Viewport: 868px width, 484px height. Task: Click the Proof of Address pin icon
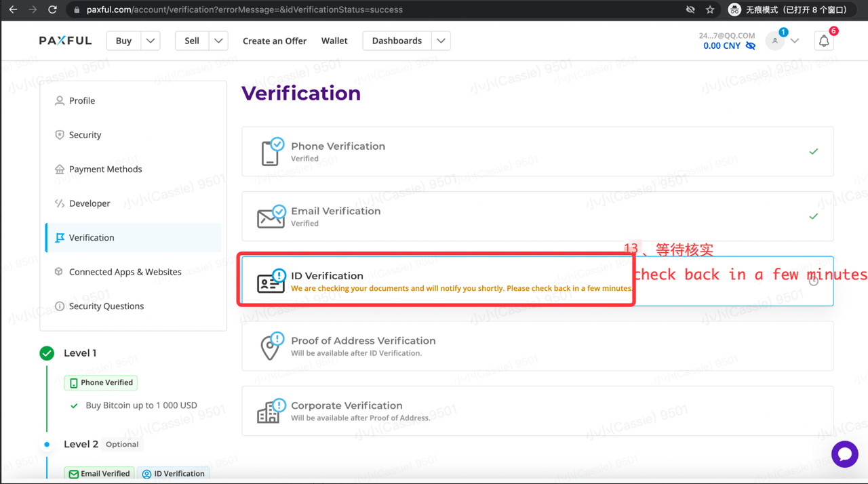(271, 346)
